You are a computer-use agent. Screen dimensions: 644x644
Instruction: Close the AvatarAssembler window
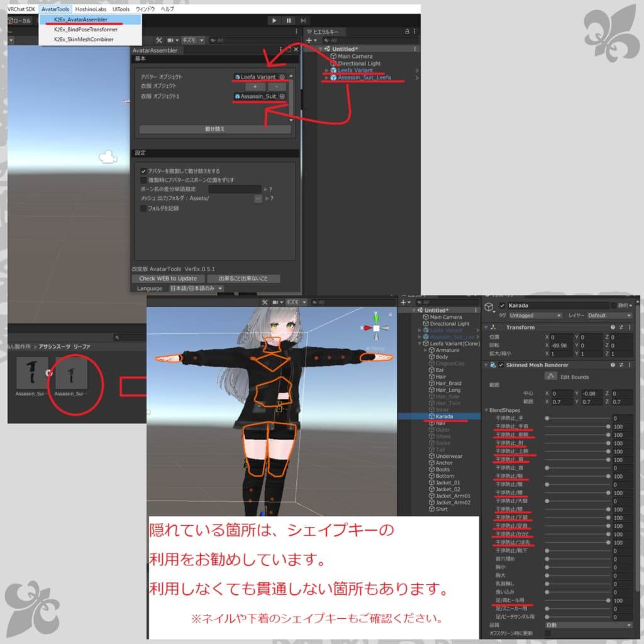pos(296,50)
